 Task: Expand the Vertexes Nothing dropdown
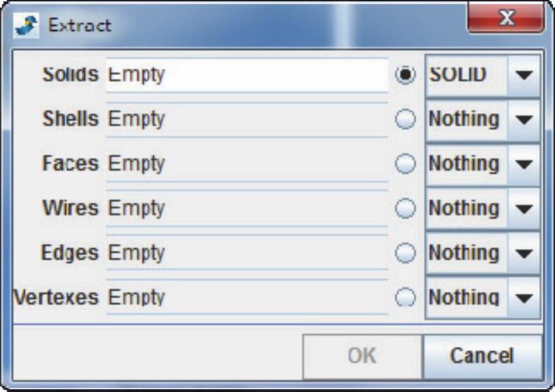point(524,298)
